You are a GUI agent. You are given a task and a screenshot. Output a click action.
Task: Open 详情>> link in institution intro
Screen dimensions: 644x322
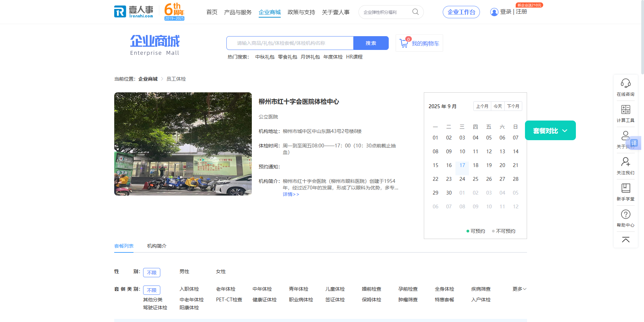click(x=291, y=194)
